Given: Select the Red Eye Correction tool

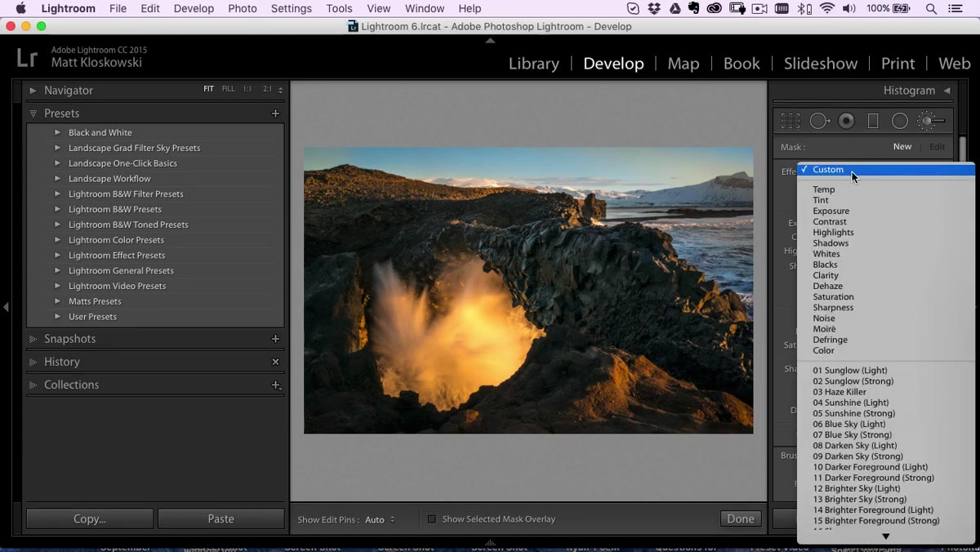Looking at the screenshot, I should coord(847,121).
